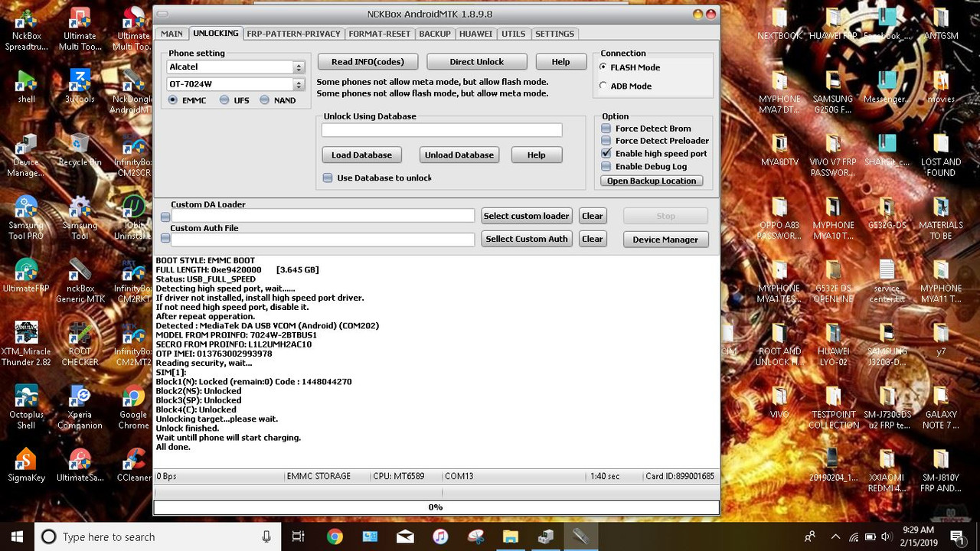Expand the Alcatel brand dropdown
The width and height of the screenshot is (980, 551).
pos(299,67)
